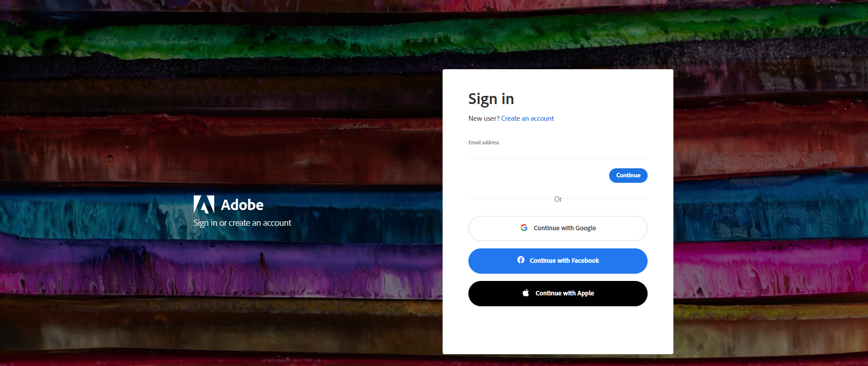The image size is (868, 366).
Task: Click the blue Continue button
Action: pos(628,176)
